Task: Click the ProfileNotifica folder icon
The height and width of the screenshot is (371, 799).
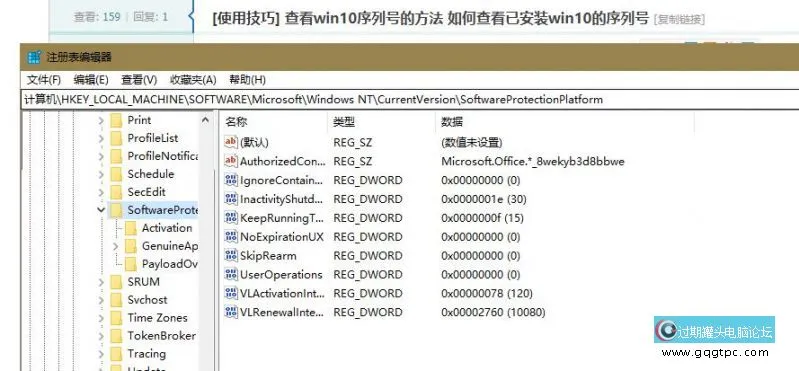Action: coord(117,156)
